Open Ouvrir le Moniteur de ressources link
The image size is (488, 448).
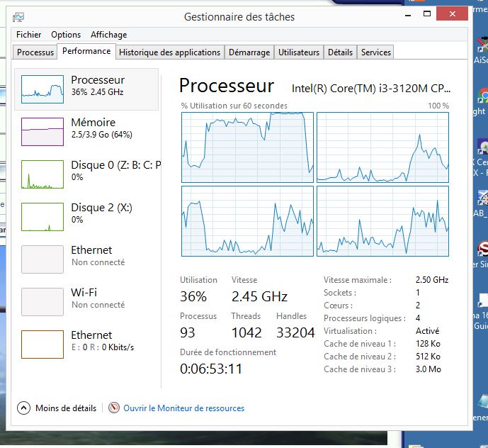click(x=183, y=408)
